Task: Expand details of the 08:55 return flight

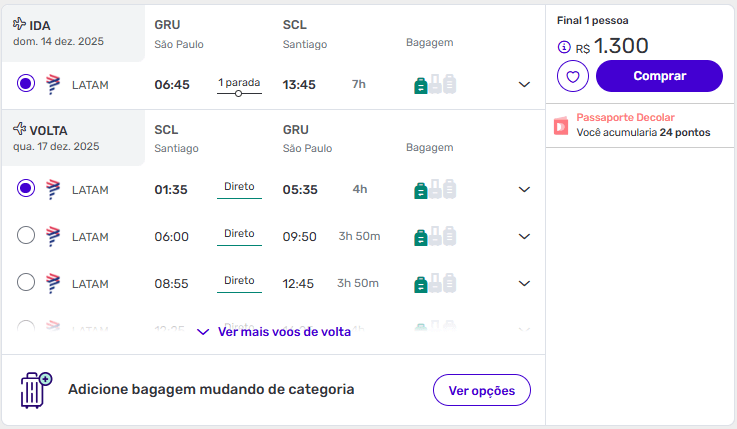Action: click(x=524, y=284)
